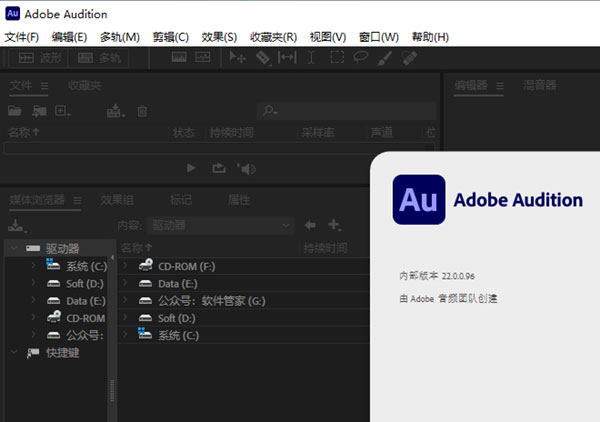Click the 声道 column header
The image size is (600, 422).
(382, 133)
